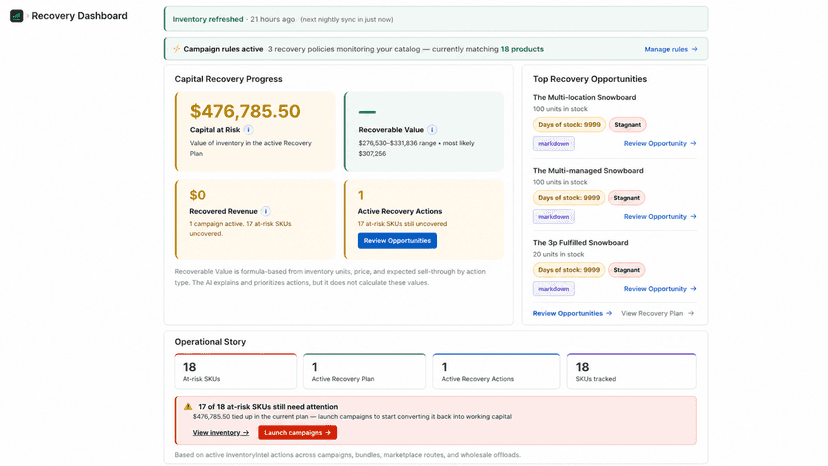Click the $476,785.50 capital amount
The width and height of the screenshot is (828, 466).
[x=245, y=111]
